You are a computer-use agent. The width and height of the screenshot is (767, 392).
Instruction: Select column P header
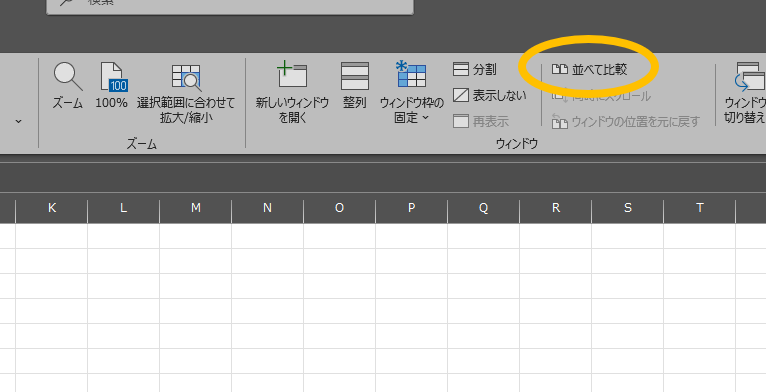click(x=411, y=208)
